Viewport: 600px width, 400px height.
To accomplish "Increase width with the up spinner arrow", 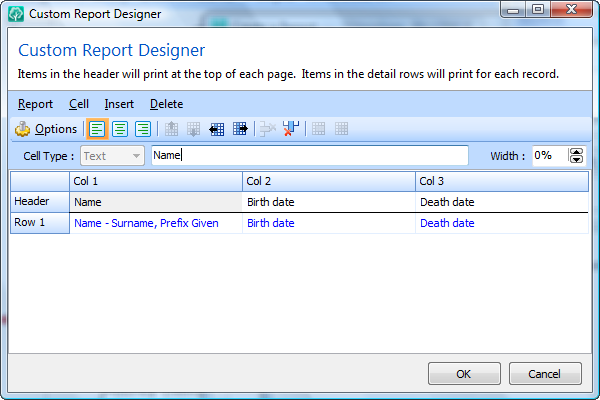I will 576,152.
